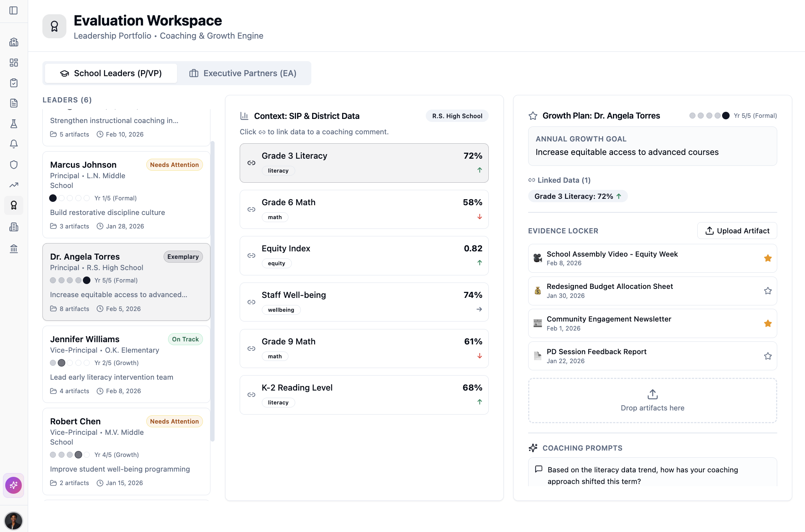Star the PD Session Feedback Report artifact
805x532 pixels.
[x=768, y=356]
